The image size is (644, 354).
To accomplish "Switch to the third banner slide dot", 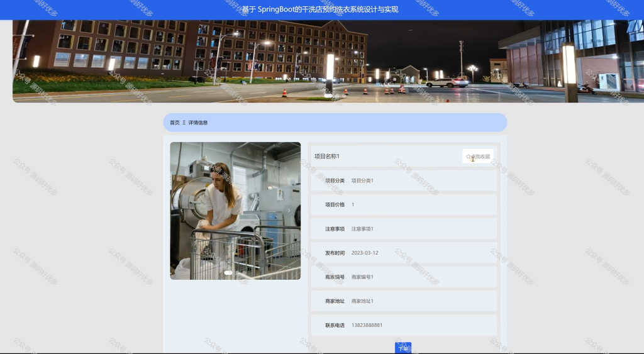I will (344, 96).
